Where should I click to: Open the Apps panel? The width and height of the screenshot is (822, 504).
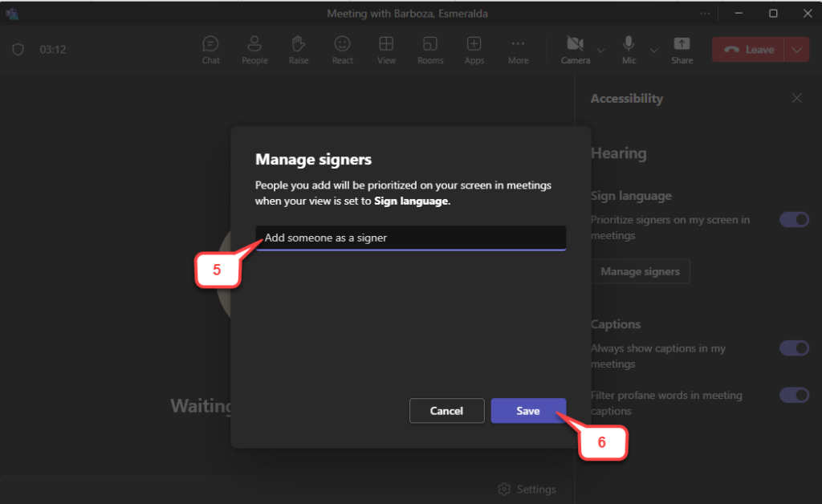tap(474, 49)
